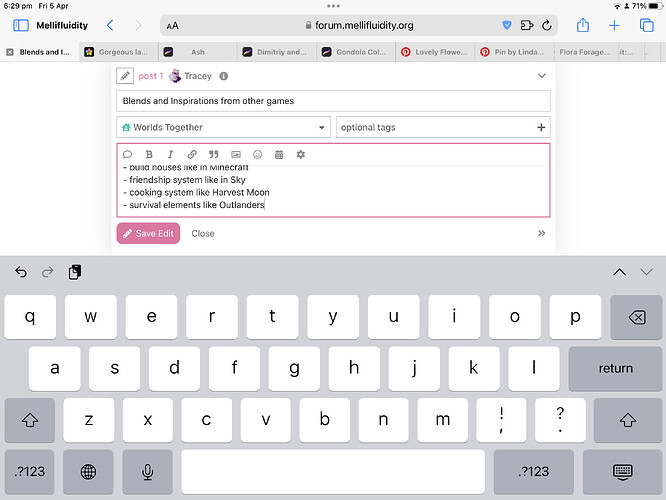The width and height of the screenshot is (666, 500).
Task: Reload the page with the refresh icon
Action: coord(547,25)
